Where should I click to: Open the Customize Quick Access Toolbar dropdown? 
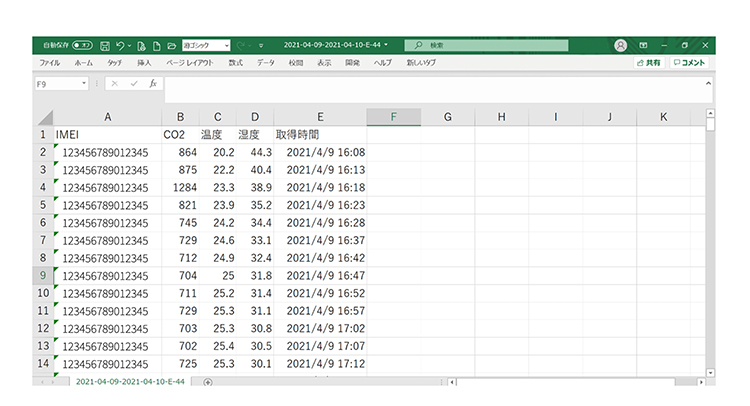click(x=261, y=46)
